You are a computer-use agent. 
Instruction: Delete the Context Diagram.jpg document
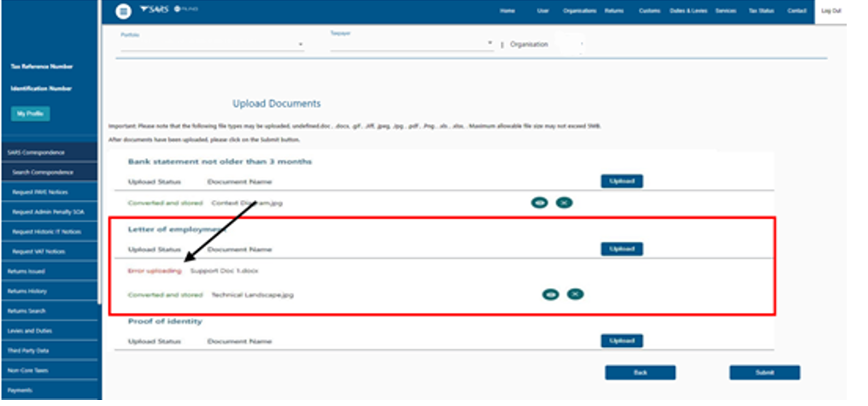[x=563, y=203]
